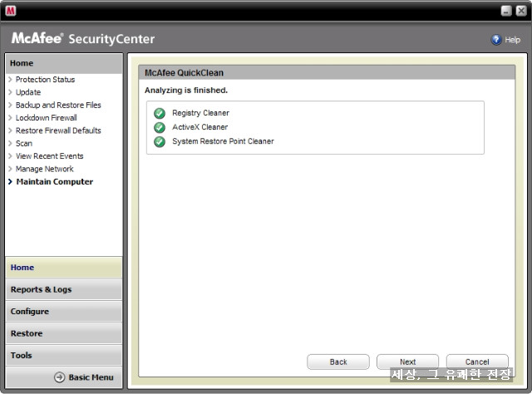Select Maintain Computer

click(x=55, y=182)
